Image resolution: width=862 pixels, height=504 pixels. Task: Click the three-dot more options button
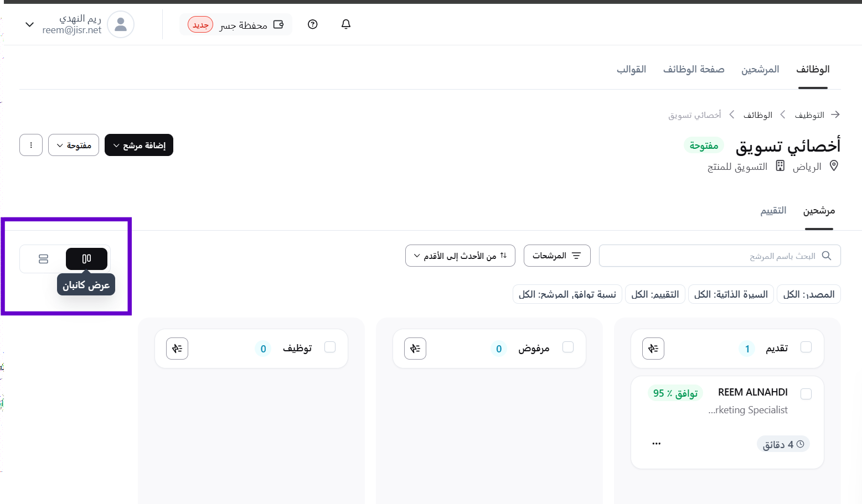[31, 145]
